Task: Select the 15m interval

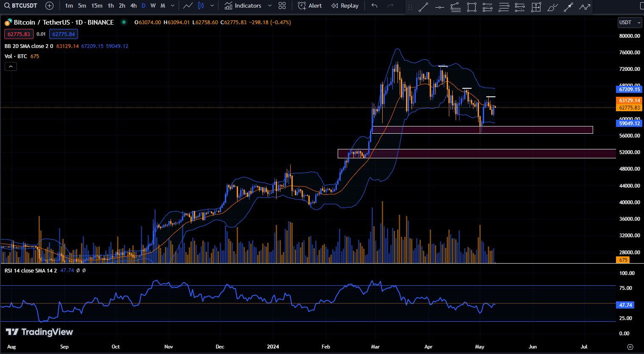Action: pyautogui.click(x=97, y=6)
